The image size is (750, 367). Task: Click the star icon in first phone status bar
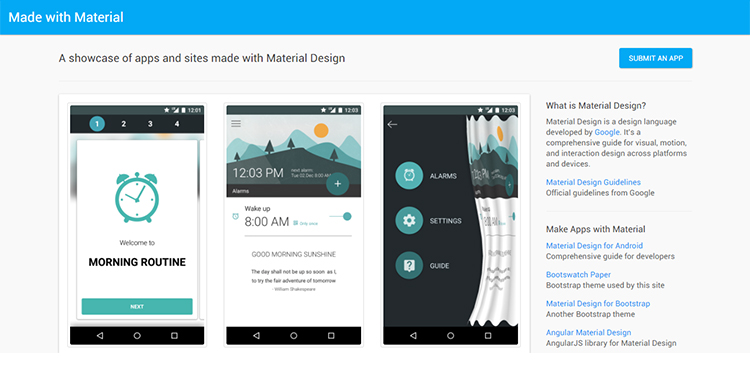(167, 110)
